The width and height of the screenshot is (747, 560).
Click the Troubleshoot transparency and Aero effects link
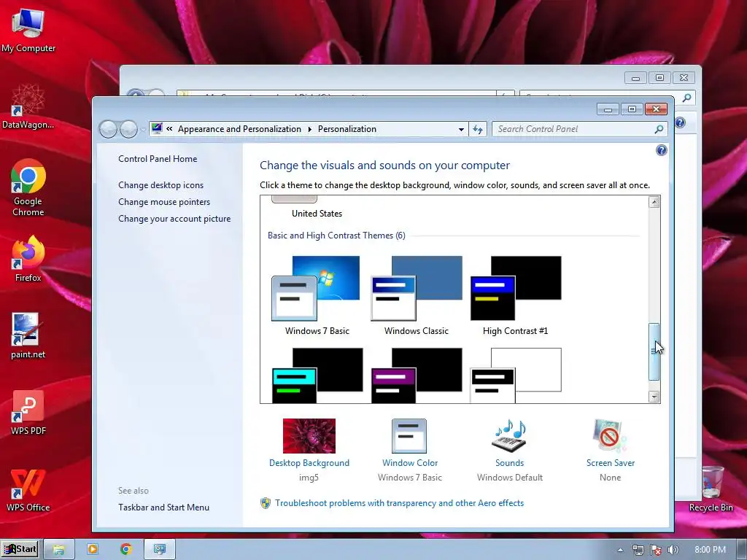[x=399, y=503]
